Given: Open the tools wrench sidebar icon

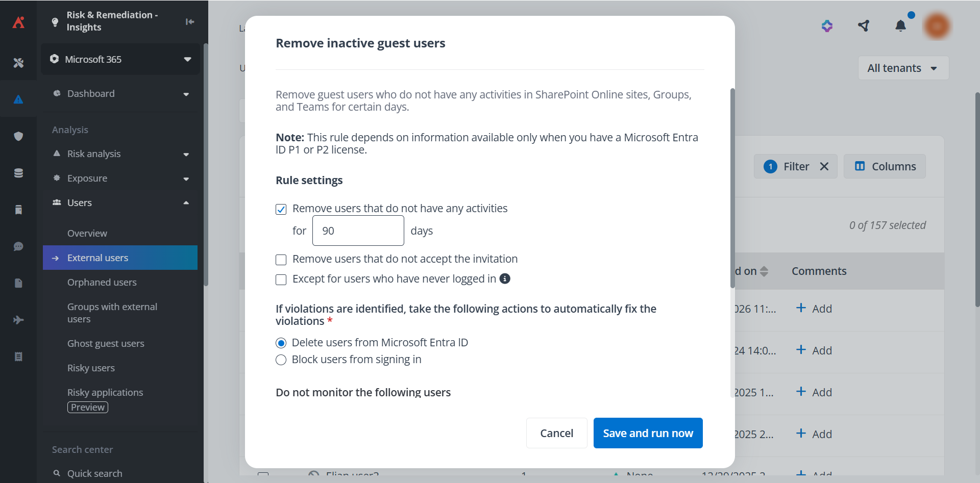Looking at the screenshot, I should [x=18, y=63].
